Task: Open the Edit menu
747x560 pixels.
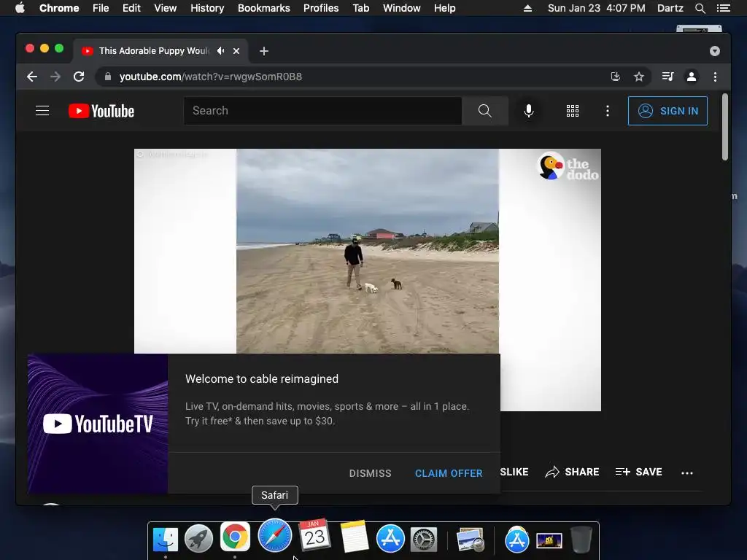Action: 131,8
